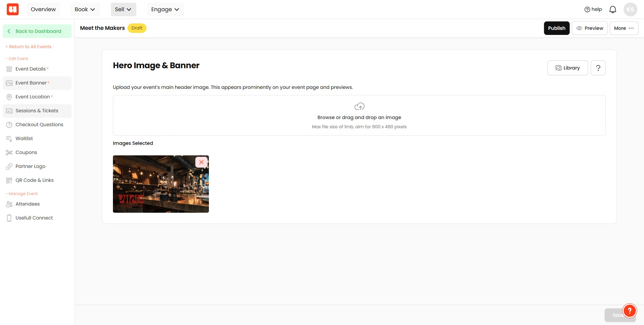Click the Draft status badge
Viewport: 644px width, 325px height.
pyautogui.click(x=137, y=28)
